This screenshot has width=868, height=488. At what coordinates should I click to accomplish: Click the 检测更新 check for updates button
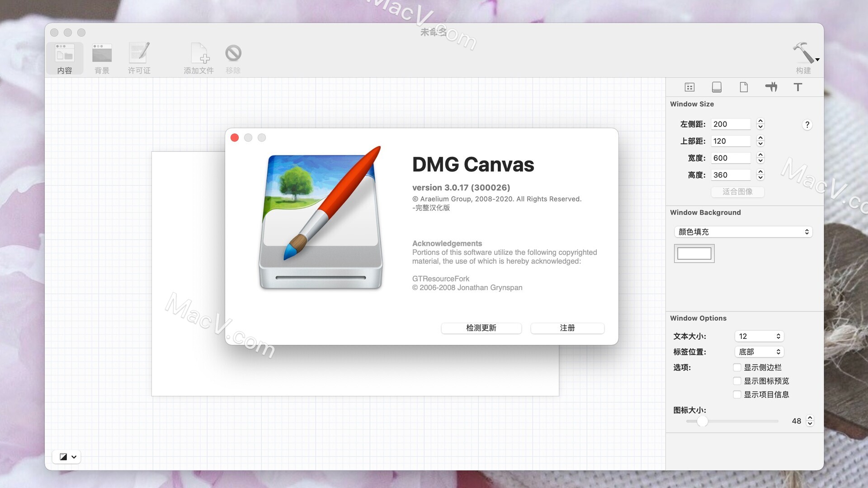point(481,328)
